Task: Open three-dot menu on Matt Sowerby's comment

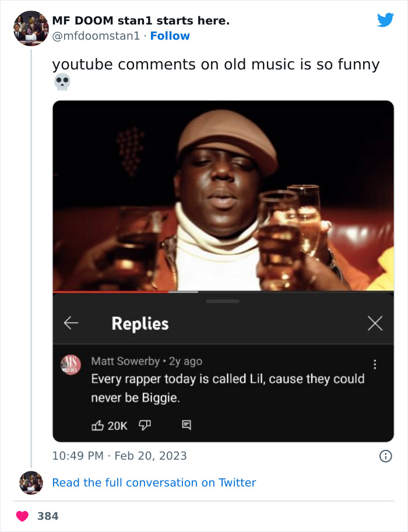Action: click(x=375, y=364)
